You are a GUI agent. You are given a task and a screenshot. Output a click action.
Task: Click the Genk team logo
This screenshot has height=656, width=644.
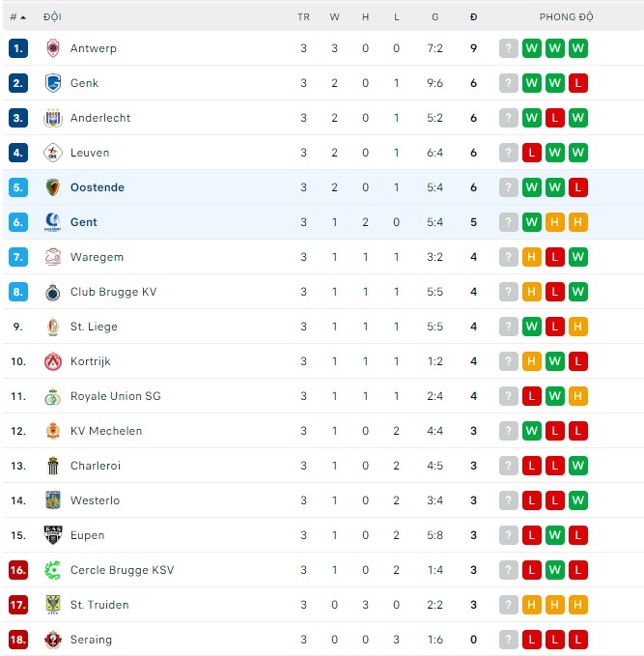53,83
